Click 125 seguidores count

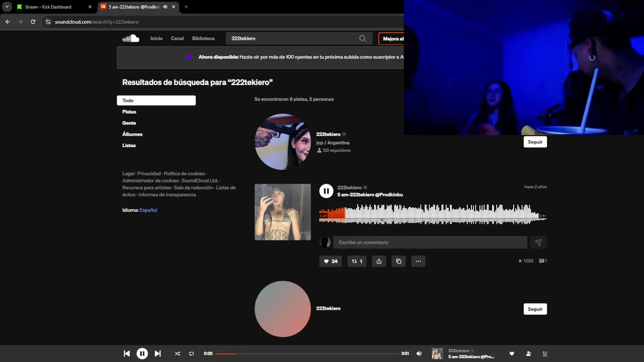click(x=334, y=150)
